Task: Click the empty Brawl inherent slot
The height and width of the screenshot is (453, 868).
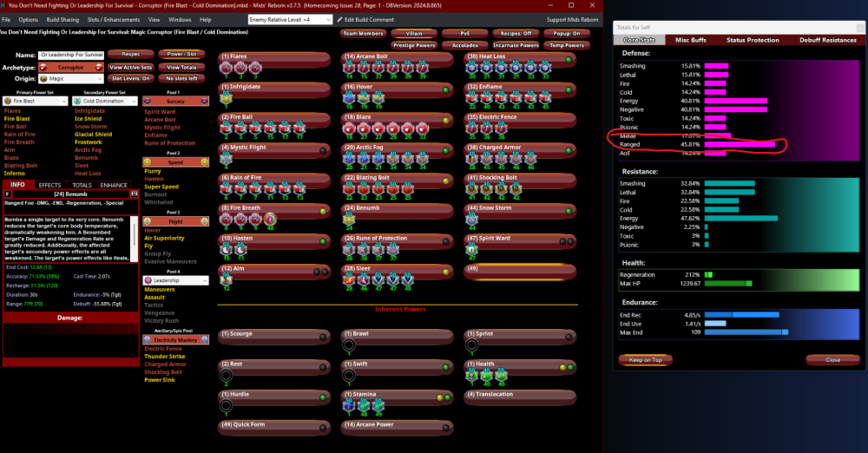Action: tap(349, 345)
